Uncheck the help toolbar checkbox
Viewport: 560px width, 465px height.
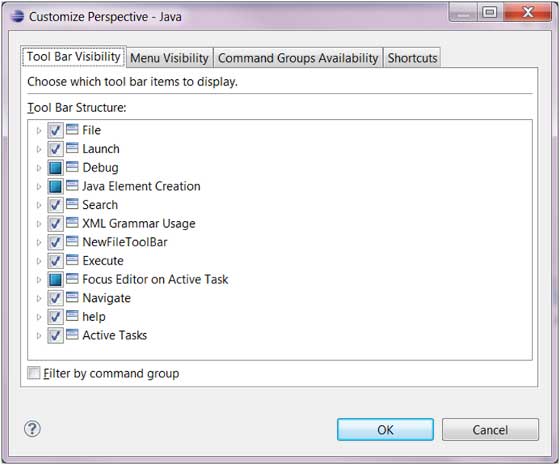[55, 316]
